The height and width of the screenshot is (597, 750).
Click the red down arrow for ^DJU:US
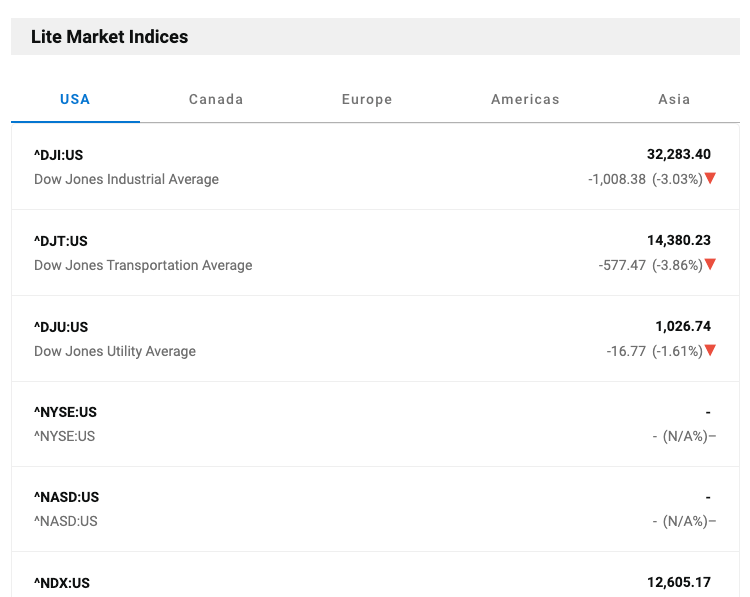click(710, 351)
